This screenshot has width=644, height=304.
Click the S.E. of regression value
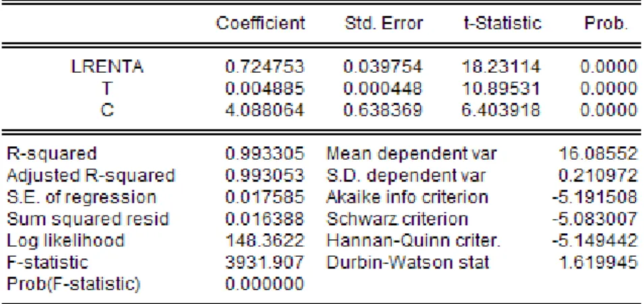264,197
